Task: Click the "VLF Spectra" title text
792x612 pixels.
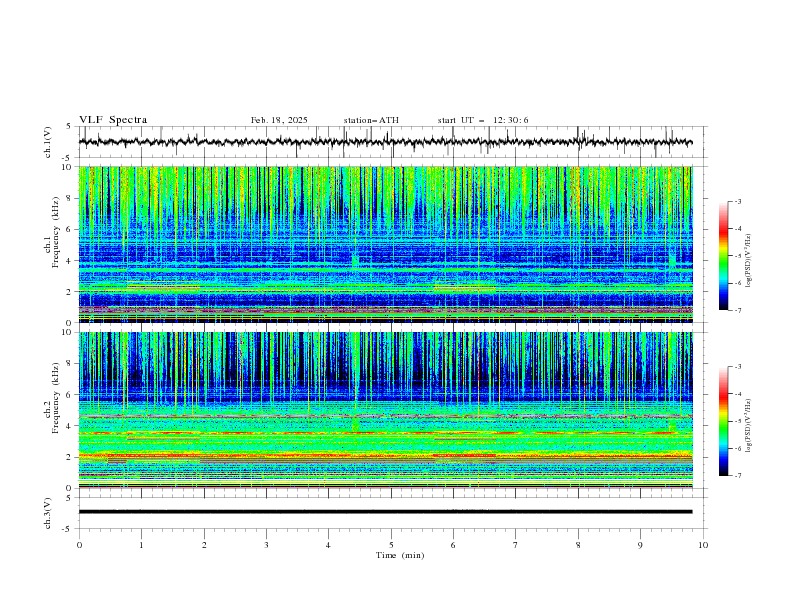Action: [113, 120]
